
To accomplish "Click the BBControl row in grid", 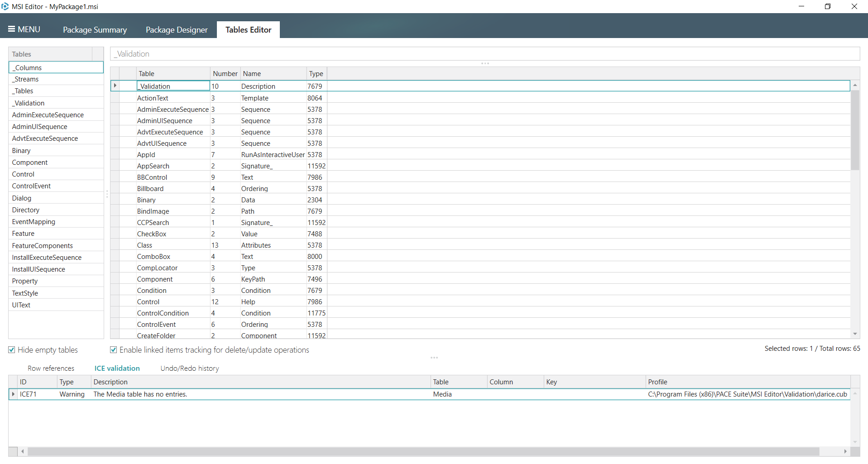I will tap(480, 177).
